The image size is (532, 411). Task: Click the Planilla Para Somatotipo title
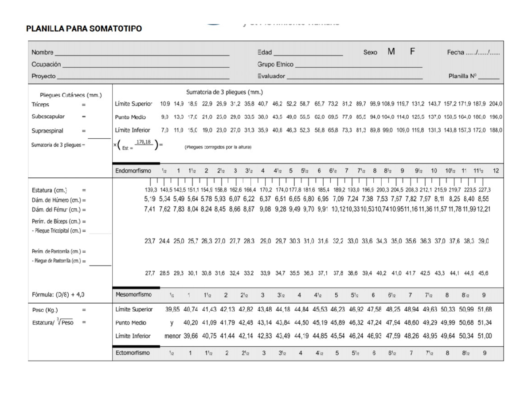(84, 29)
